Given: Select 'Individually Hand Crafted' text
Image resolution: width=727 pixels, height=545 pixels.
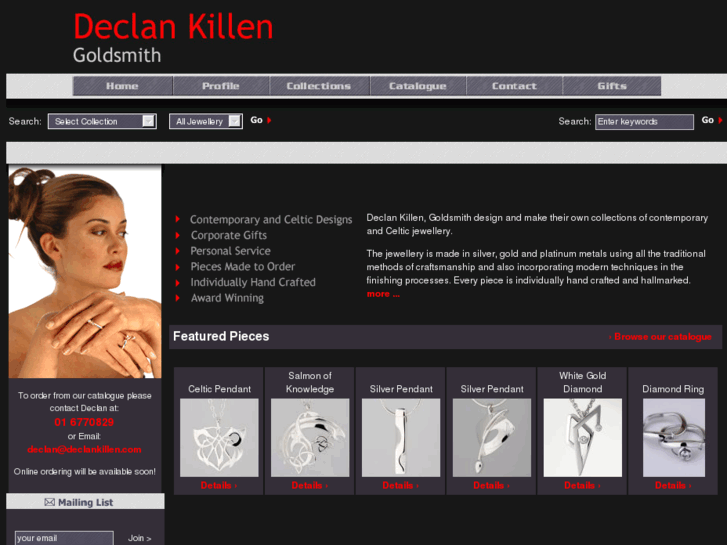Looking at the screenshot, I should point(253,282).
